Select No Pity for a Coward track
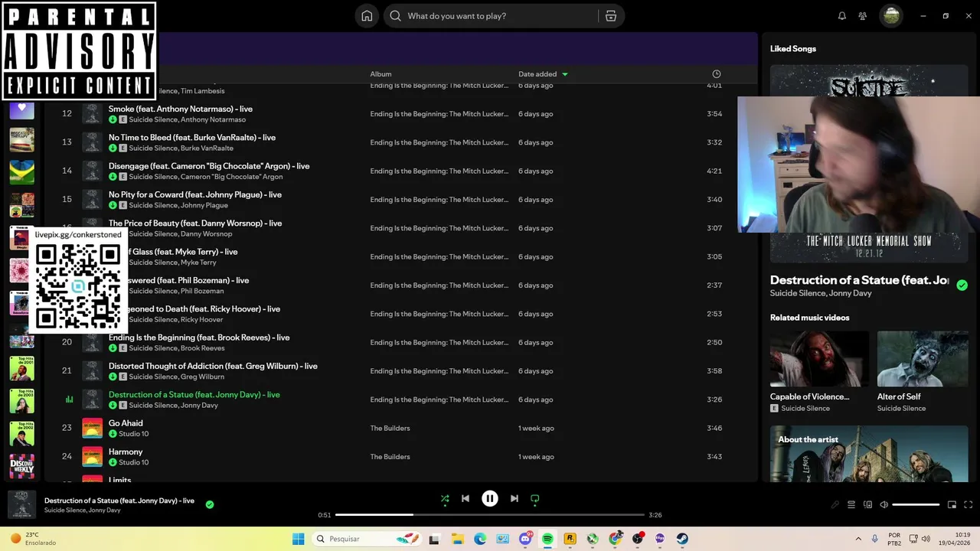This screenshot has height=551, width=980. point(400,200)
